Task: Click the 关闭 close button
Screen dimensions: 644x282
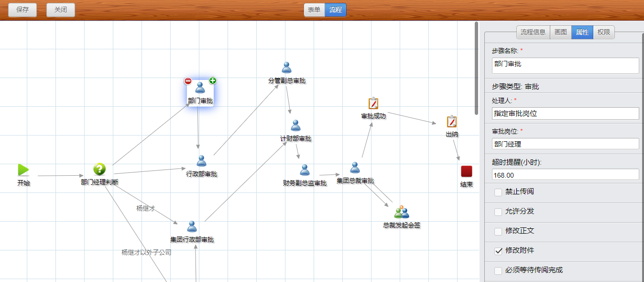Action: (60, 9)
